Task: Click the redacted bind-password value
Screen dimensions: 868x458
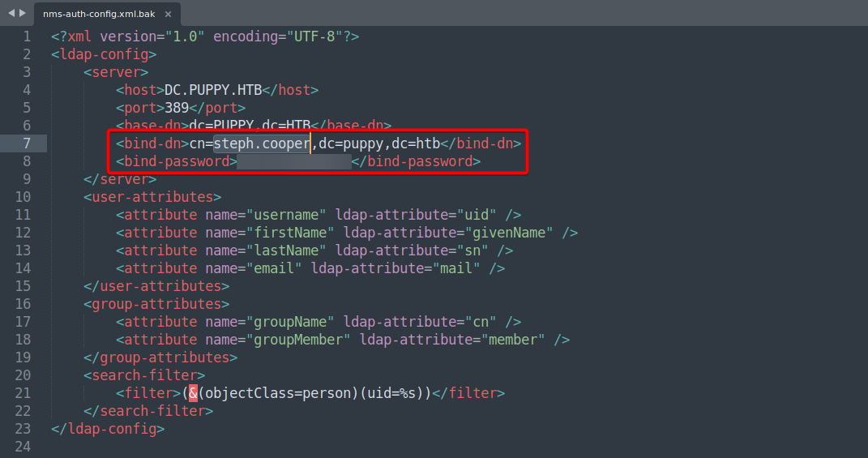Action: 293,161
